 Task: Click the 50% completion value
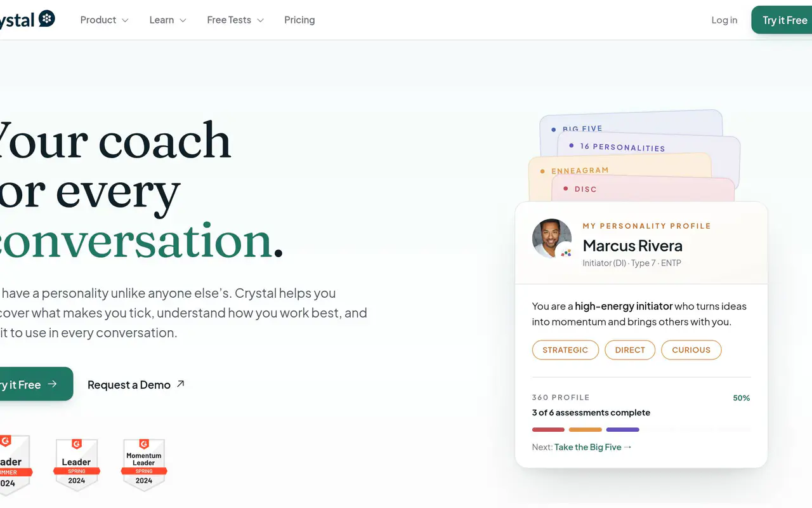coord(742,398)
